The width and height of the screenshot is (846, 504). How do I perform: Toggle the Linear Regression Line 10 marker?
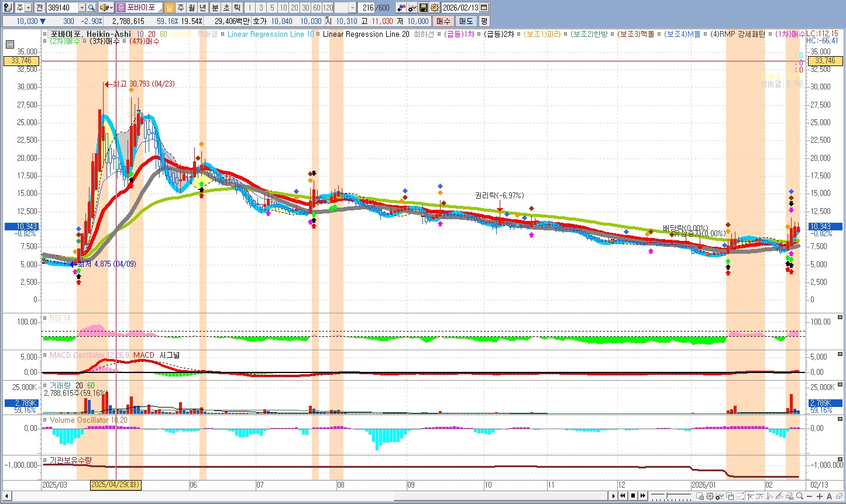223,34
